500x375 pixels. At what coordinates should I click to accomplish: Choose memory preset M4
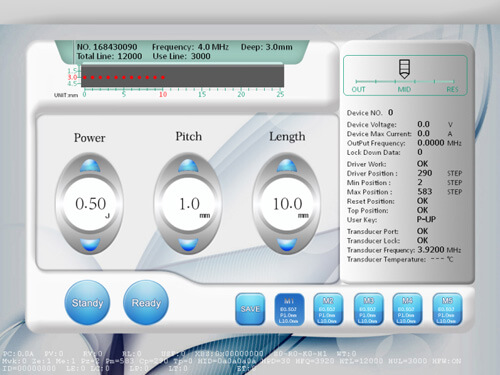point(407,309)
